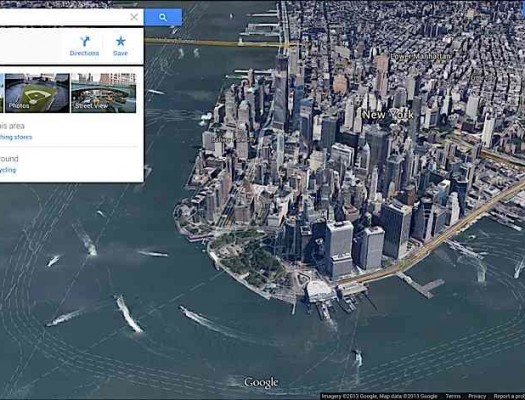Open the Terms link in the footer
The image size is (525, 400).
point(453,396)
